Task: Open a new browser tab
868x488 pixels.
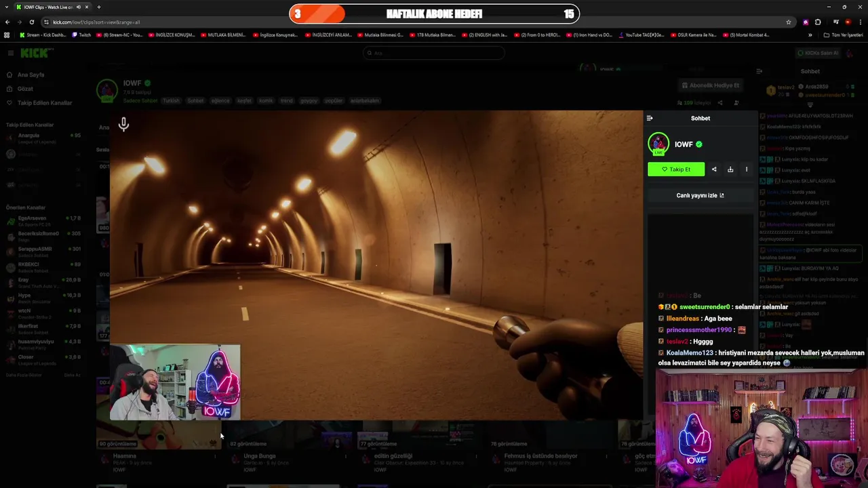Action: pyautogui.click(x=98, y=7)
